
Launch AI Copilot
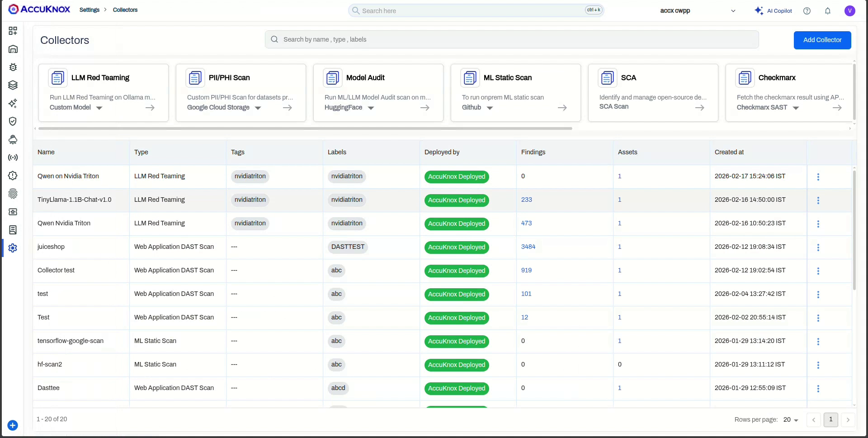(773, 11)
